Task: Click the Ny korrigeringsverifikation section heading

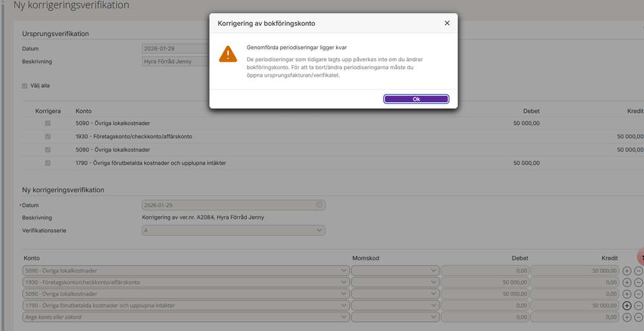Action: 63,190
